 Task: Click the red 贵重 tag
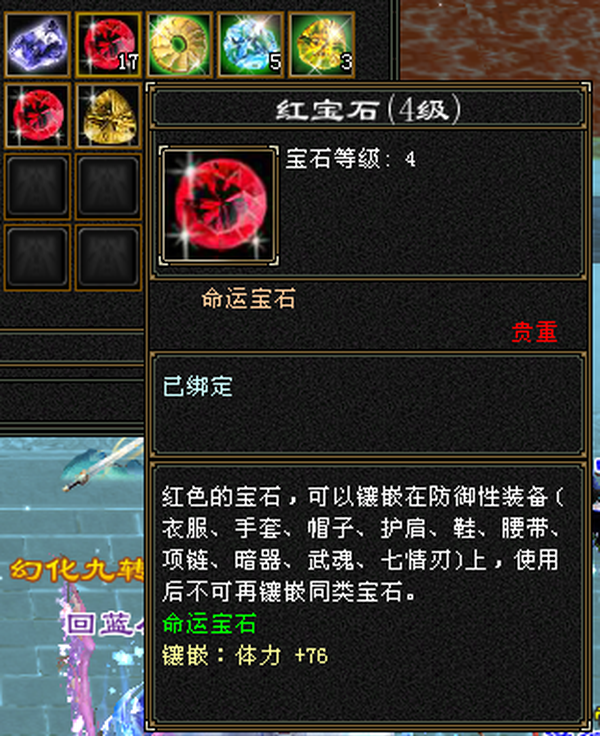[534, 332]
